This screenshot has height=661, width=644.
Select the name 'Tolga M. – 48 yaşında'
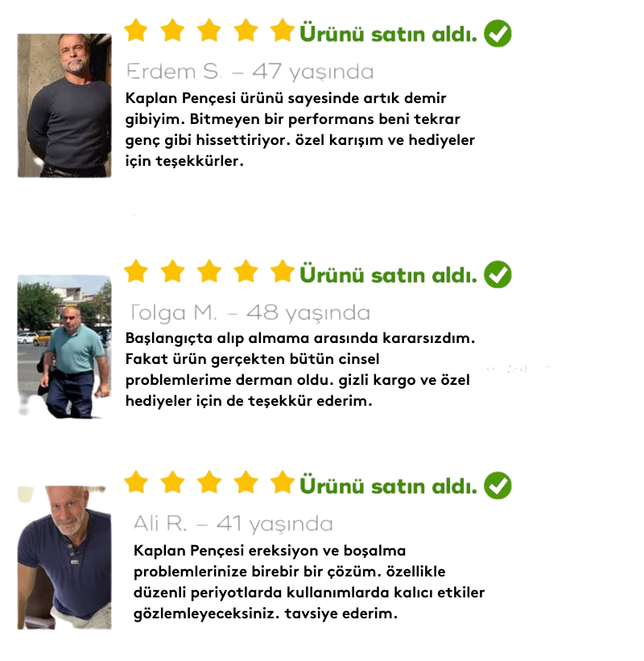(x=250, y=313)
